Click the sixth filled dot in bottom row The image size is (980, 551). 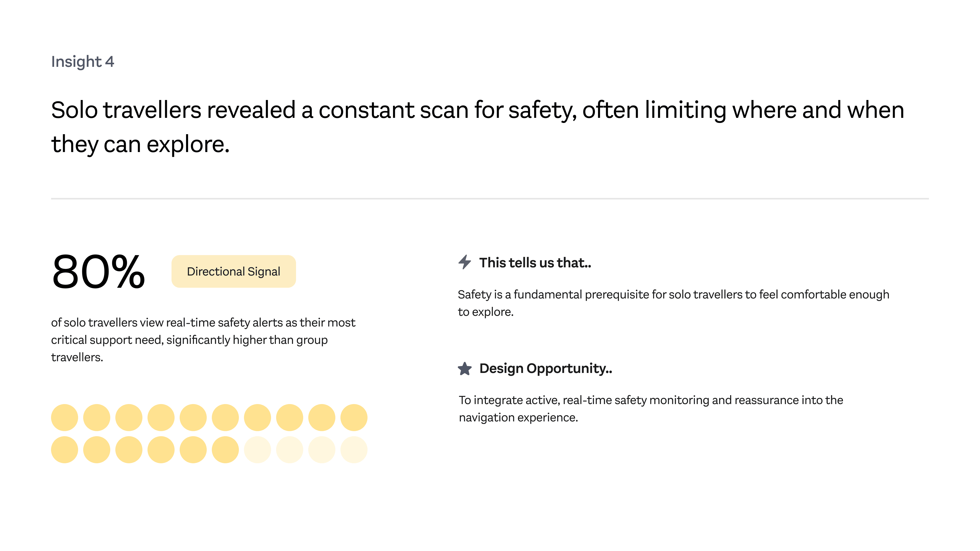(x=225, y=450)
